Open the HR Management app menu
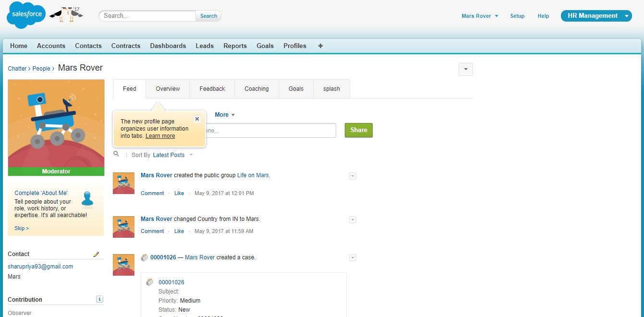The width and height of the screenshot is (644, 317). click(596, 15)
